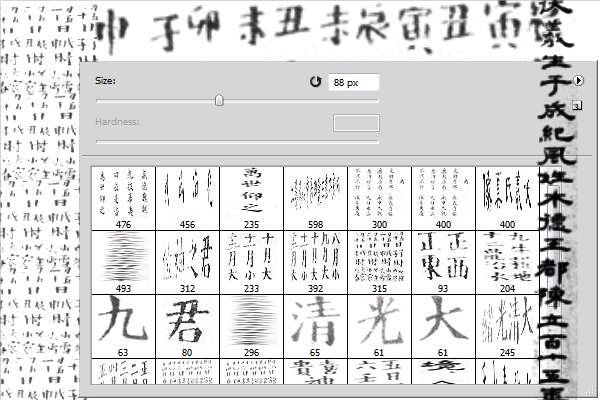Select the 245 brush preset
600x400 pixels.
pyautogui.click(x=507, y=326)
